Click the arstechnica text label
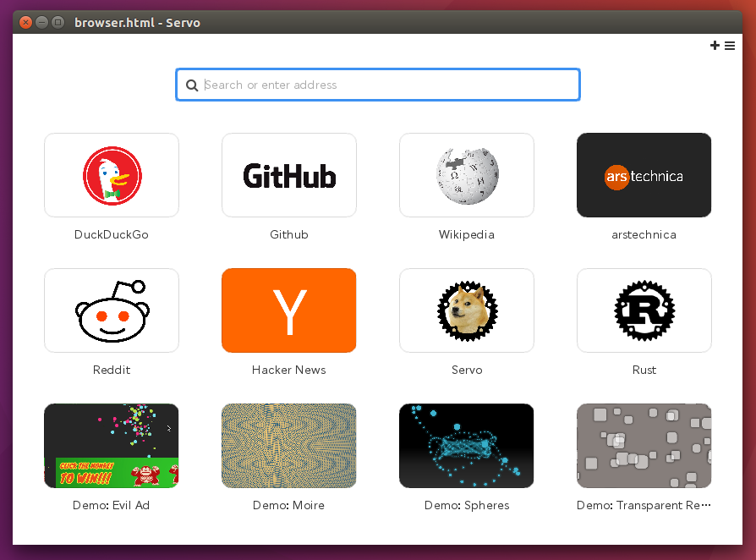This screenshot has width=756, height=560. pyautogui.click(x=644, y=234)
